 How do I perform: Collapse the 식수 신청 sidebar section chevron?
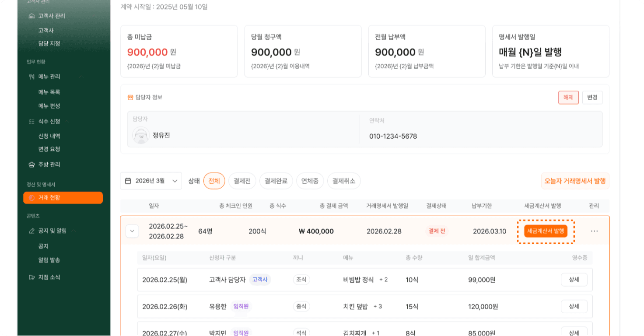click(67, 122)
